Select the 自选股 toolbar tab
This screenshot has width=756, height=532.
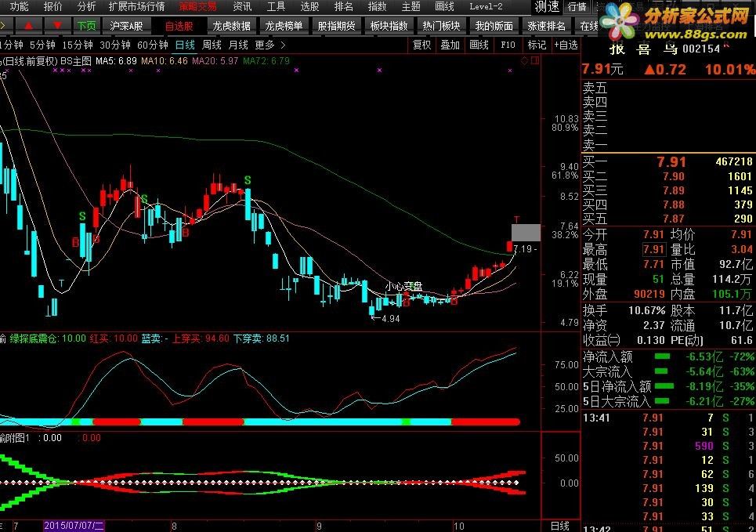[x=179, y=26]
